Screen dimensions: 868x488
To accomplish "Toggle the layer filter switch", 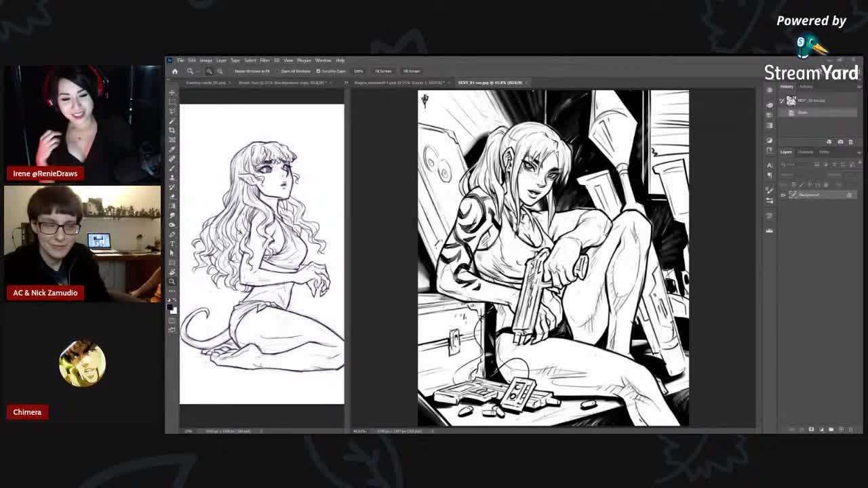I will click(x=859, y=163).
